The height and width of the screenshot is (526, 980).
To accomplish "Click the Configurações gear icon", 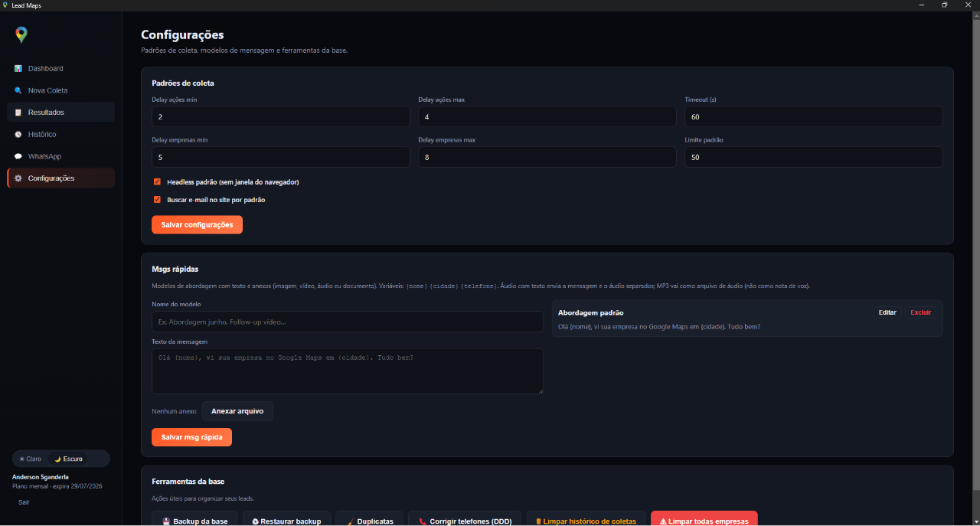I will (x=19, y=178).
